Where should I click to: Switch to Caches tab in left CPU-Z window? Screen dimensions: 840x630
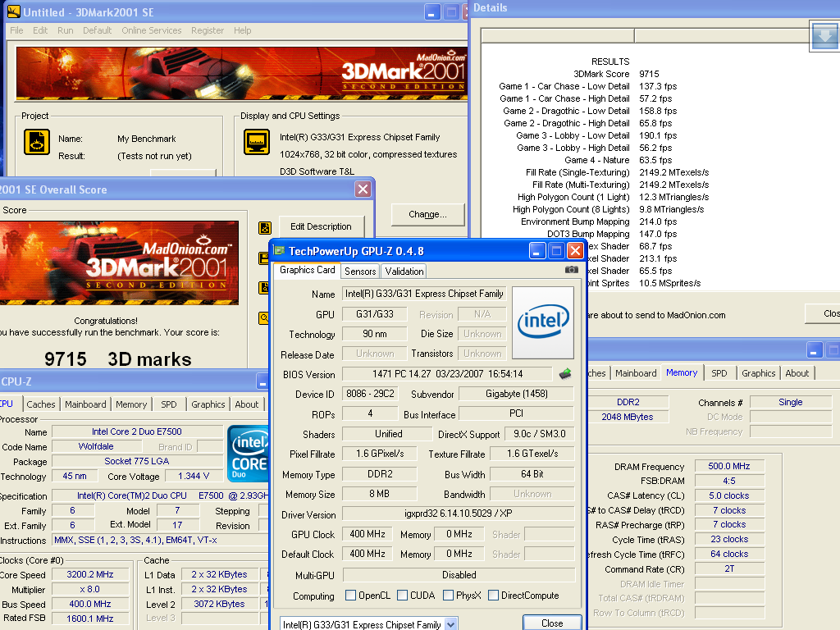pos(41,404)
